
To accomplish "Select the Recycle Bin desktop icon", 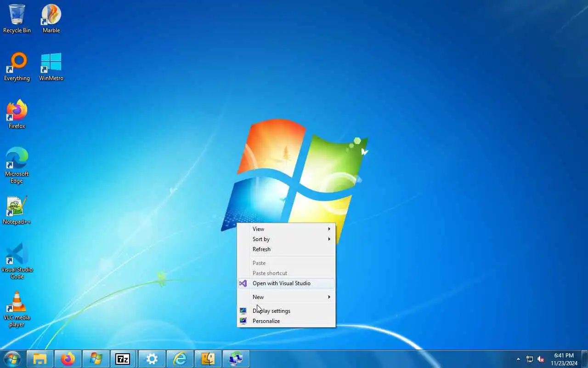I will [x=17, y=19].
